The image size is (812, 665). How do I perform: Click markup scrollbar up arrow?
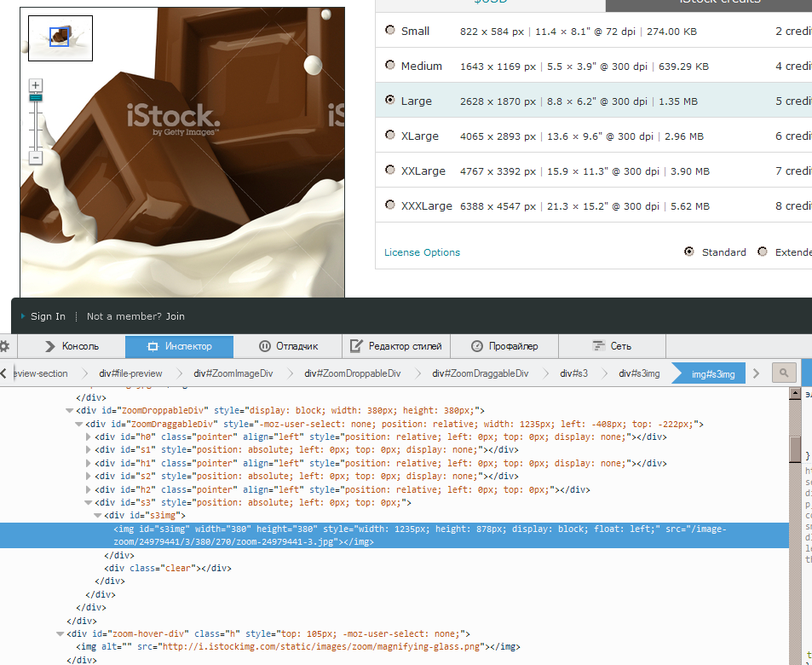tap(795, 393)
